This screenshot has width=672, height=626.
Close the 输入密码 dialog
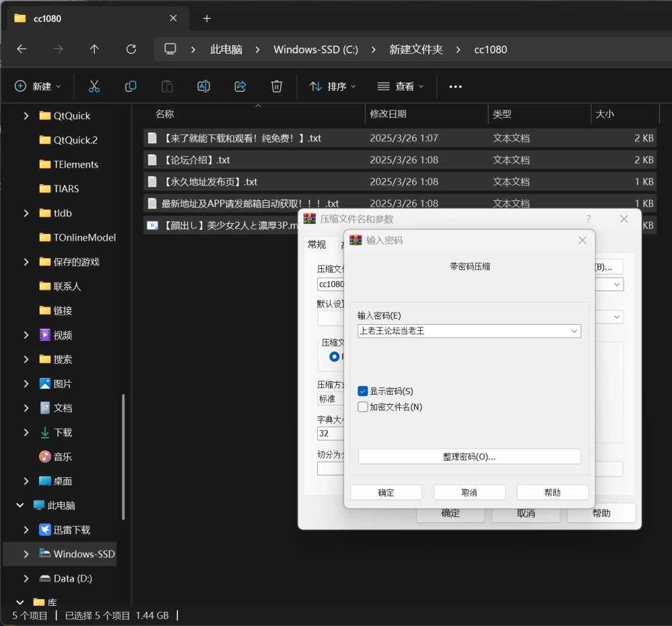[582, 240]
